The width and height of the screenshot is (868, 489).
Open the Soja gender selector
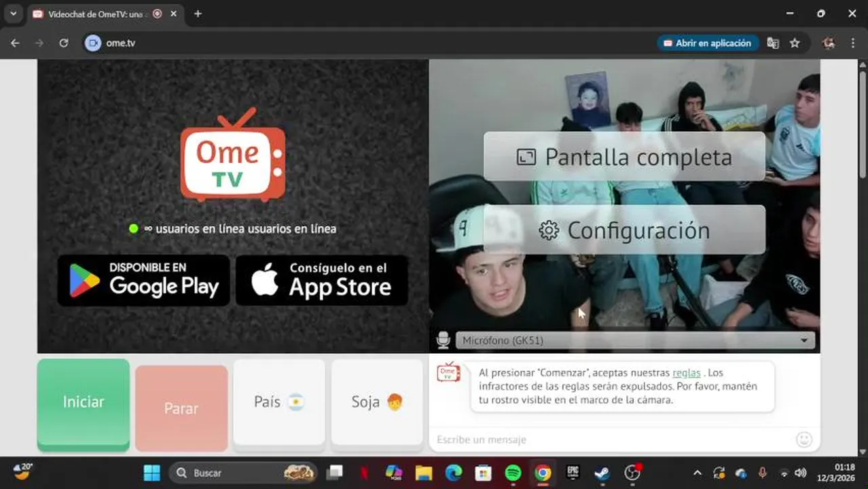pos(377,402)
